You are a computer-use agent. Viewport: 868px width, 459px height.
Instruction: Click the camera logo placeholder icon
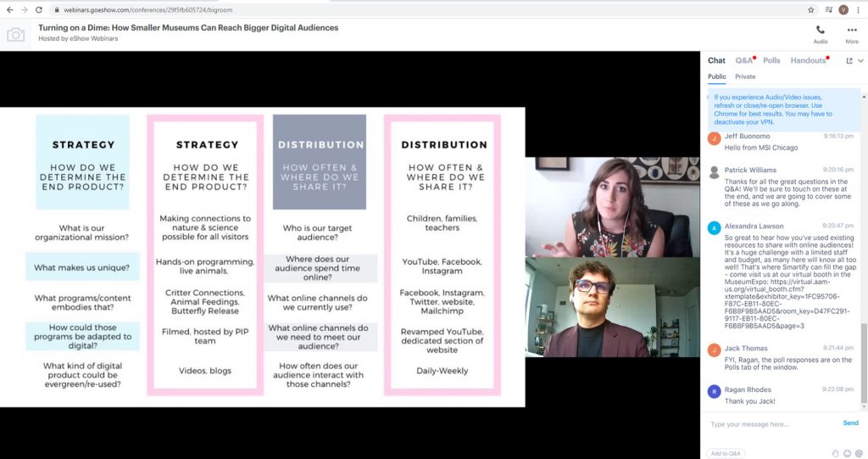16,35
